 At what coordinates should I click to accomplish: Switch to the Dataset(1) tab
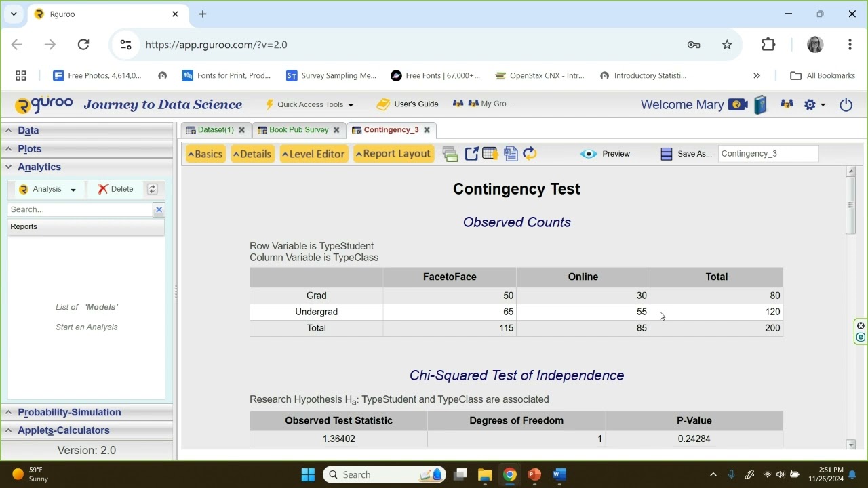[215, 129]
